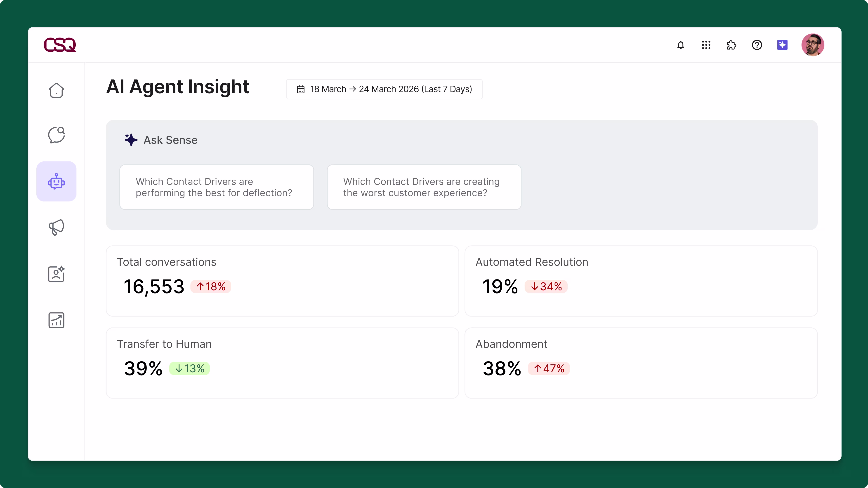Open the apps grid launcher
Viewport: 868px width, 488px height.
pos(706,45)
